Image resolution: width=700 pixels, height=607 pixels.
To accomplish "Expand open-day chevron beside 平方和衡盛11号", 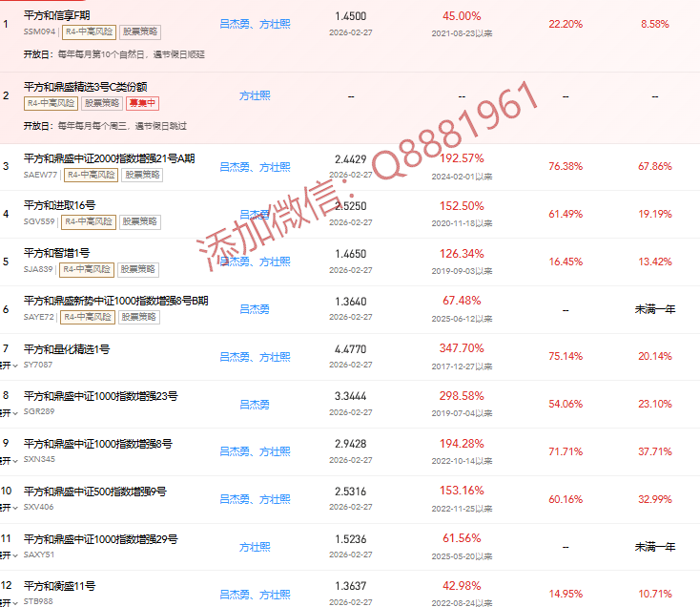I will [13, 602].
